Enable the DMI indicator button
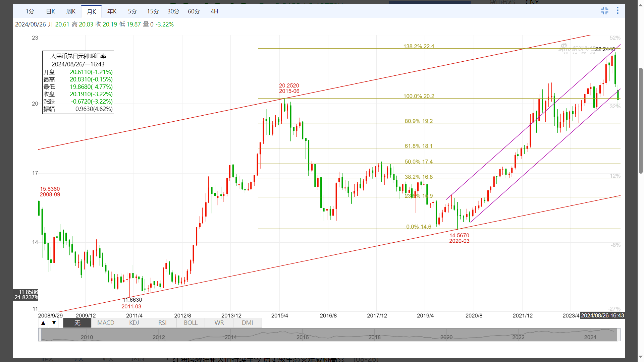Screen dimensions: 644x362 (247, 323)
